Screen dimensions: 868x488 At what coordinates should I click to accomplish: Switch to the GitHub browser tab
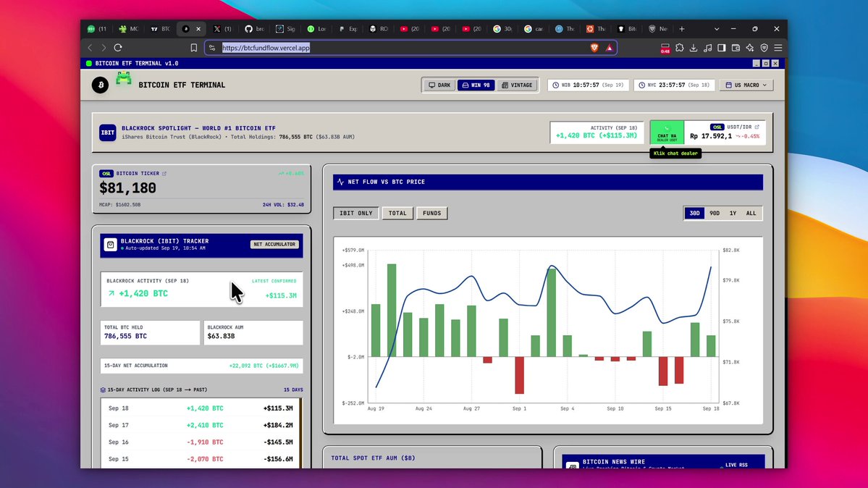(253, 29)
